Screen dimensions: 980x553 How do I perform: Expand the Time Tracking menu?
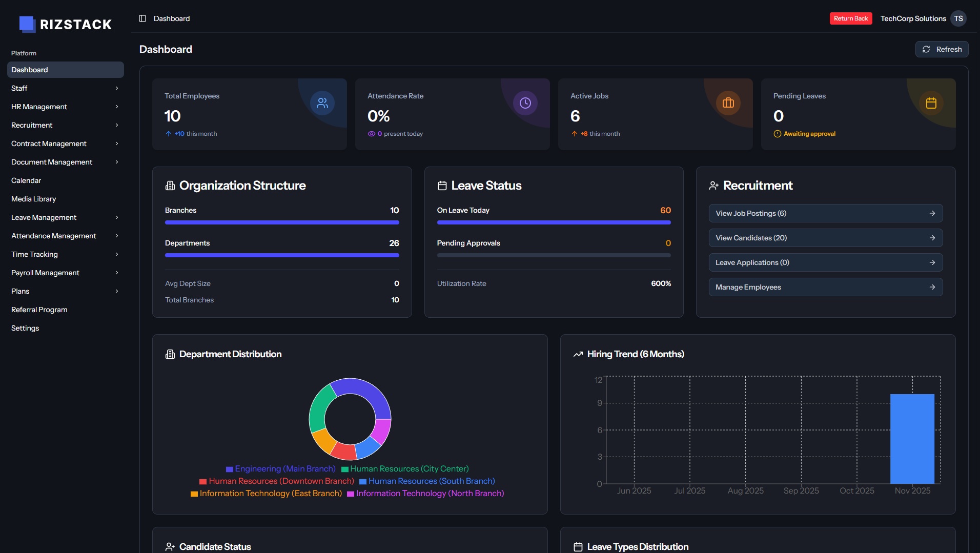point(66,254)
